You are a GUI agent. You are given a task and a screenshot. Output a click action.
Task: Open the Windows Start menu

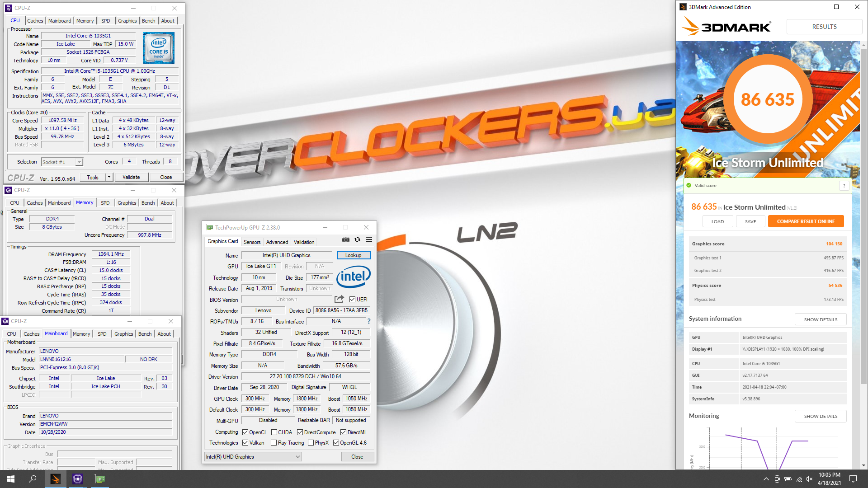click(x=11, y=479)
